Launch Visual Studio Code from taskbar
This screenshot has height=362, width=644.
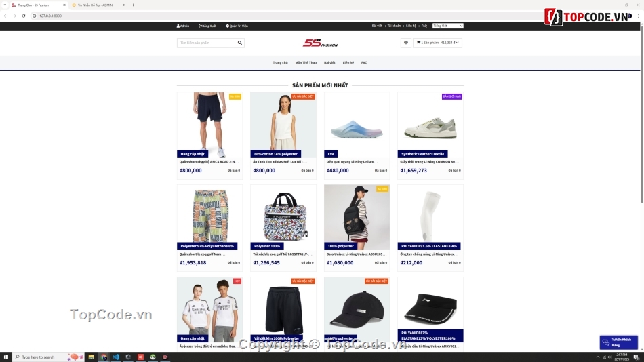116,357
